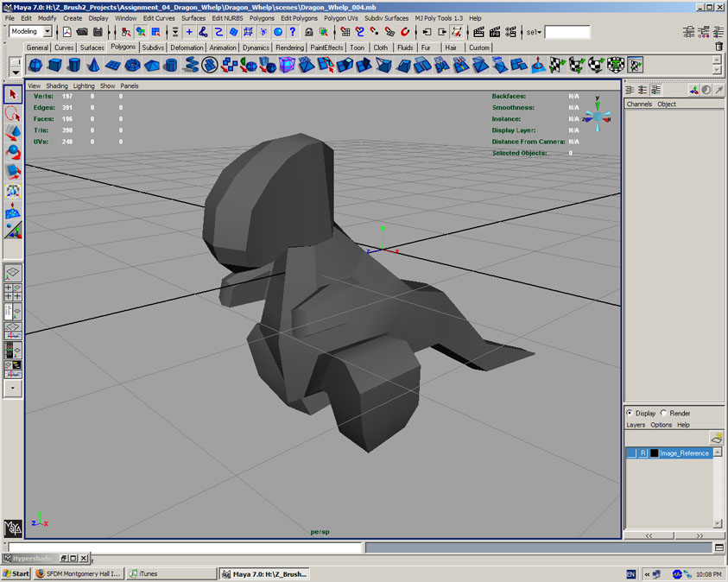Image resolution: width=728 pixels, height=582 pixels.
Task: Click the black color swatch of Image_Reference layer
Action: pyautogui.click(x=655, y=453)
